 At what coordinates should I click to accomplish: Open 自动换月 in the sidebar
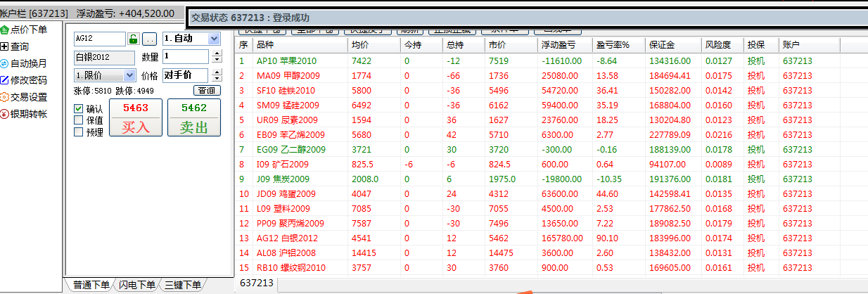pyautogui.click(x=25, y=63)
